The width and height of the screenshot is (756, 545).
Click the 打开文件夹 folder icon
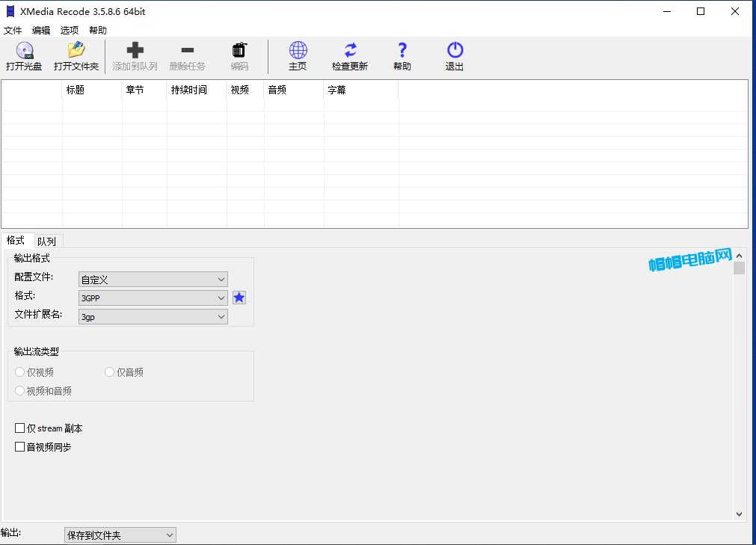point(76,51)
